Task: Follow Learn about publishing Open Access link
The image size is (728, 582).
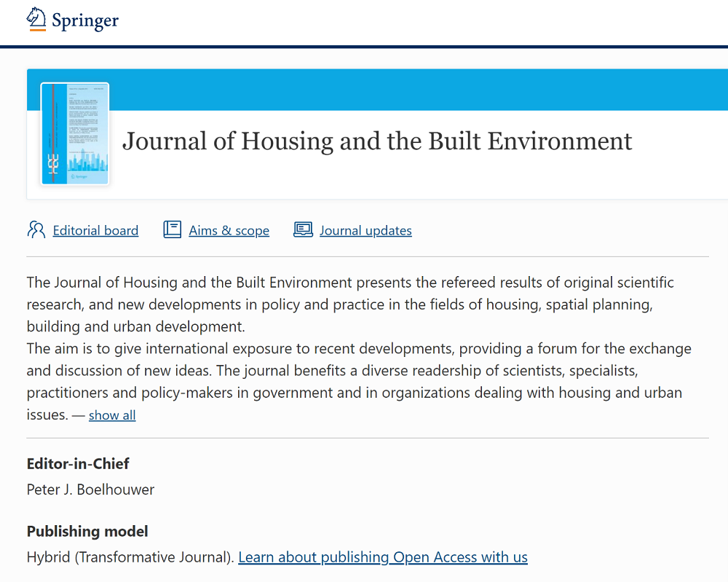Action: pyautogui.click(x=383, y=557)
